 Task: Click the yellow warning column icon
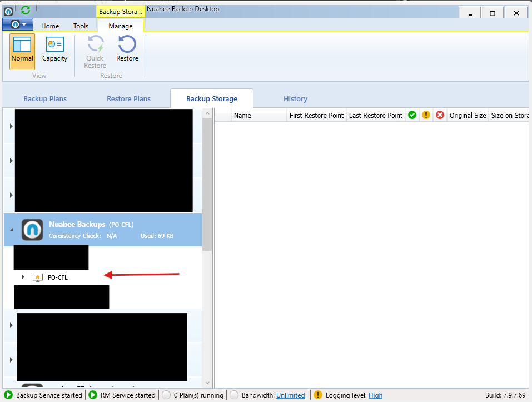[x=426, y=115]
